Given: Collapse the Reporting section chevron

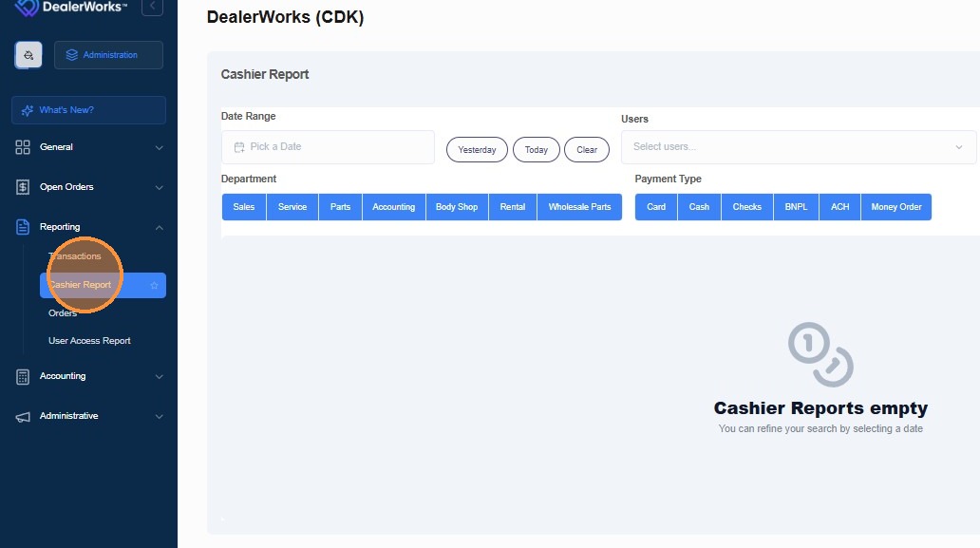Looking at the screenshot, I should (x=159, y=227).
